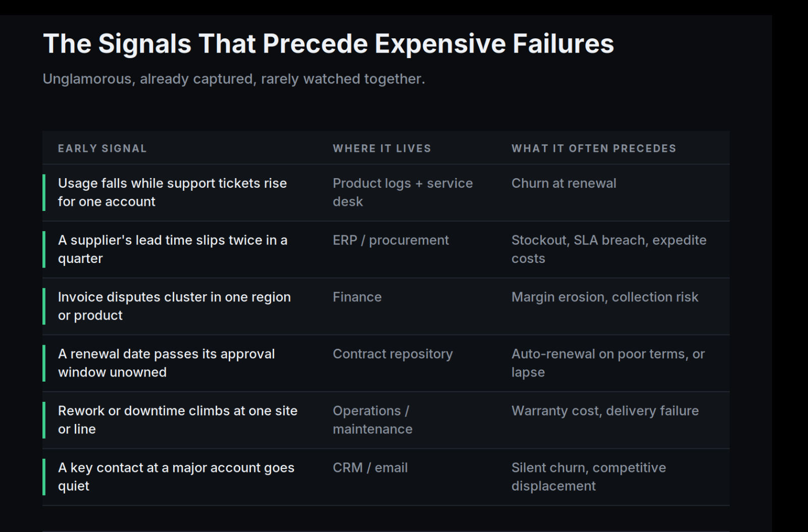
Task: Click the WHERE IT LIVES column header
Action: click(x=382, y=148)
